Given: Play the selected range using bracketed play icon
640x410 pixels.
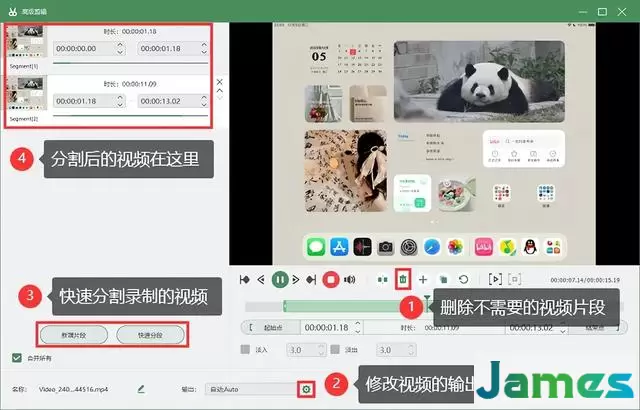Looking at the screenshot, I should tap(495, 279).
